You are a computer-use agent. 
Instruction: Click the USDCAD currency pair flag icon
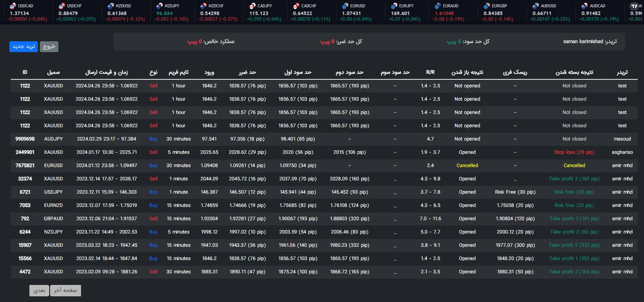tap(13, 6)
